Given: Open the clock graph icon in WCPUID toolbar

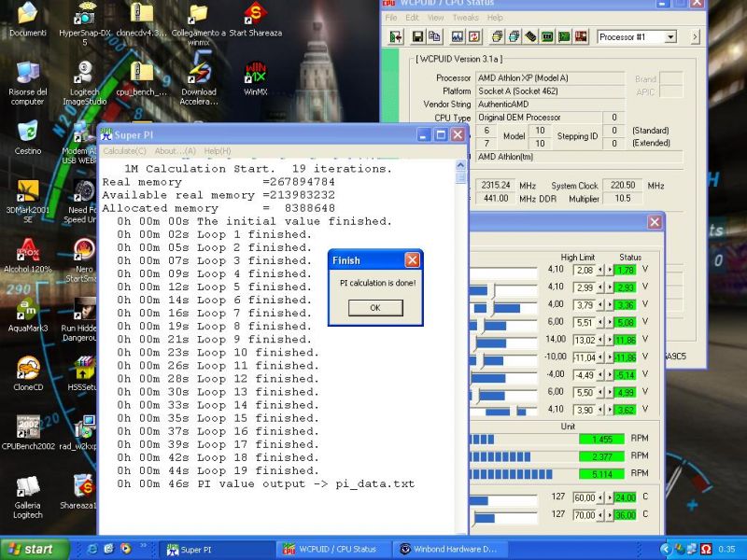Looking at the screenshot, I should pos(458,36).
